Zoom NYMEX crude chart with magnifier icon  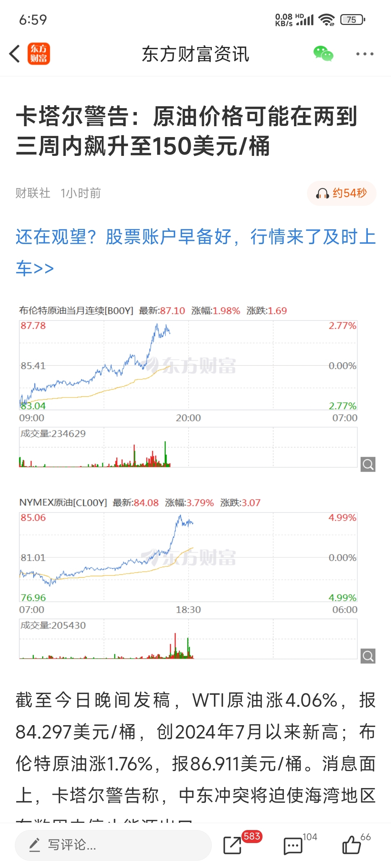coord(368,656)
